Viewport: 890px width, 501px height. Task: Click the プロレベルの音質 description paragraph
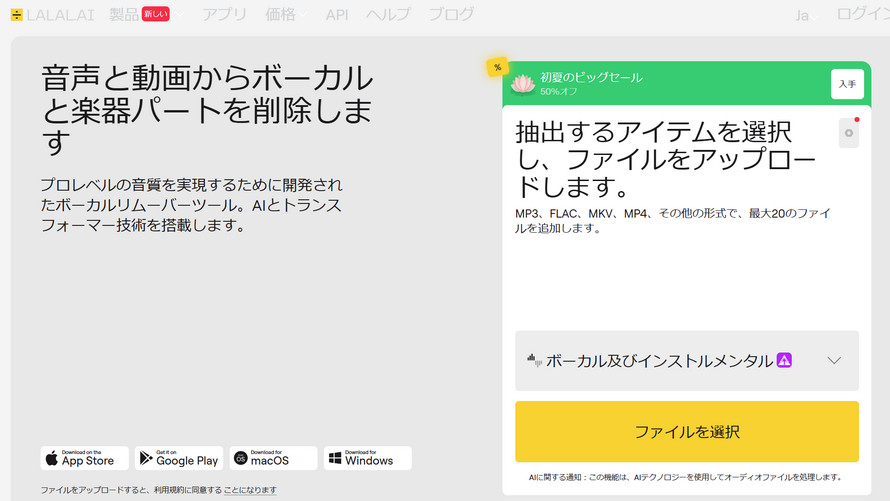click(191, 205)
